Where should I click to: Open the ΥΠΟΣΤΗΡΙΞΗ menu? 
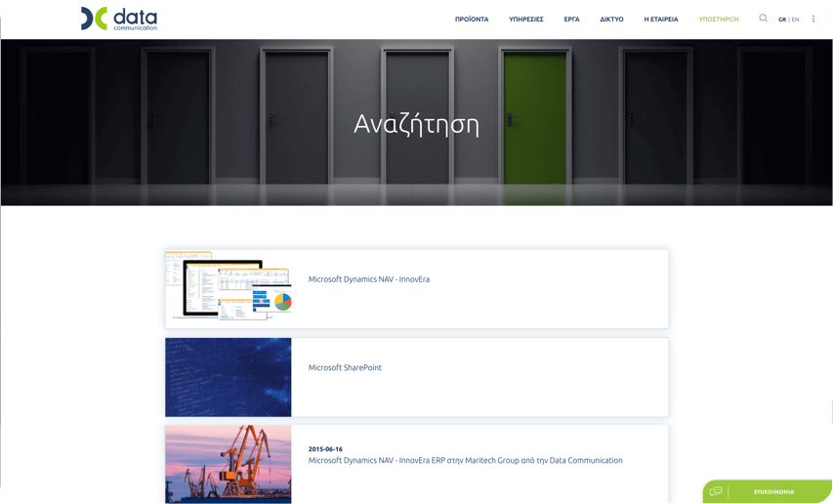[x=718, y=20]
